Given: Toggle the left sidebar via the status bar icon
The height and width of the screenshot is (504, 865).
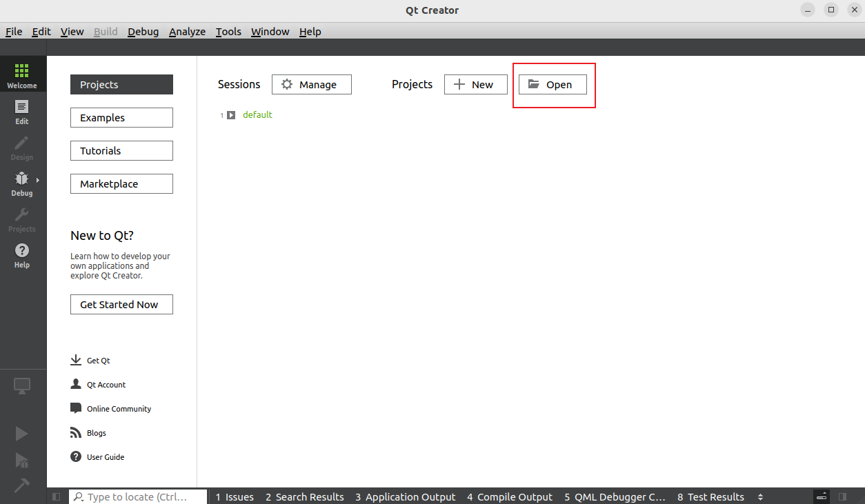Looking at the screenshot, I should [57, 496].
